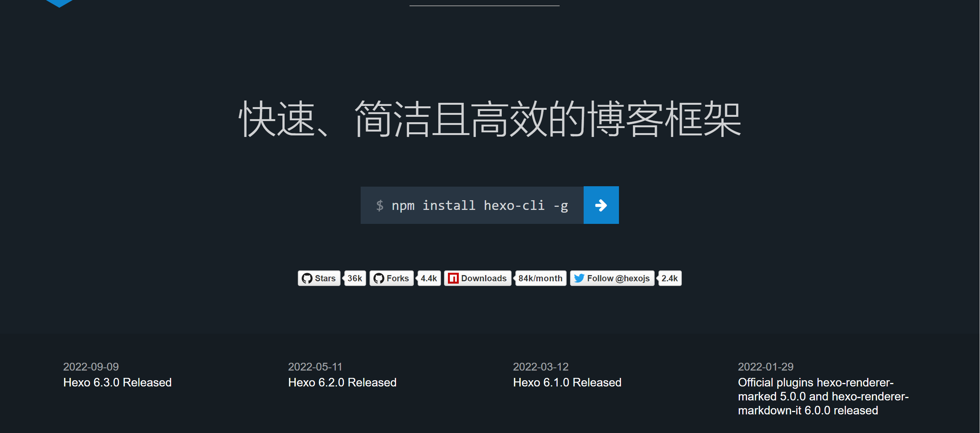Screen dimensions: 980x433
Task: Click the 2022-05-11 news date
Action: click(x=315, y=367)
